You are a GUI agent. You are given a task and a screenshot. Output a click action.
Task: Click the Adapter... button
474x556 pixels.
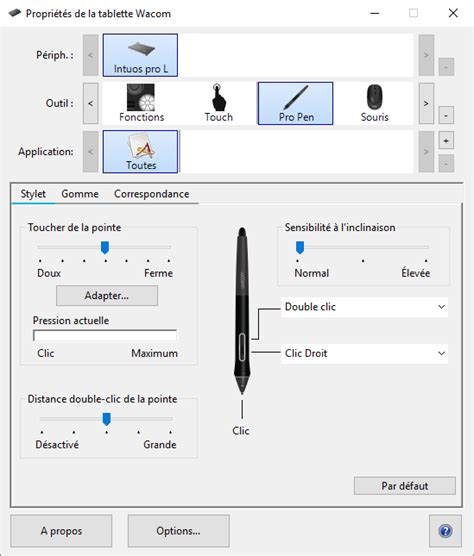(107, 295)
